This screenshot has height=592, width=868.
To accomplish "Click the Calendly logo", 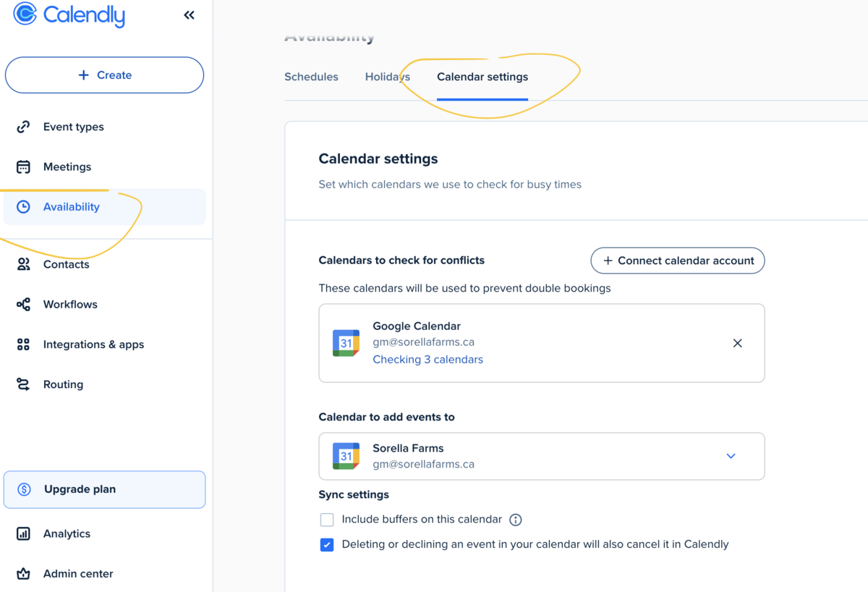I will coord(69,14).
